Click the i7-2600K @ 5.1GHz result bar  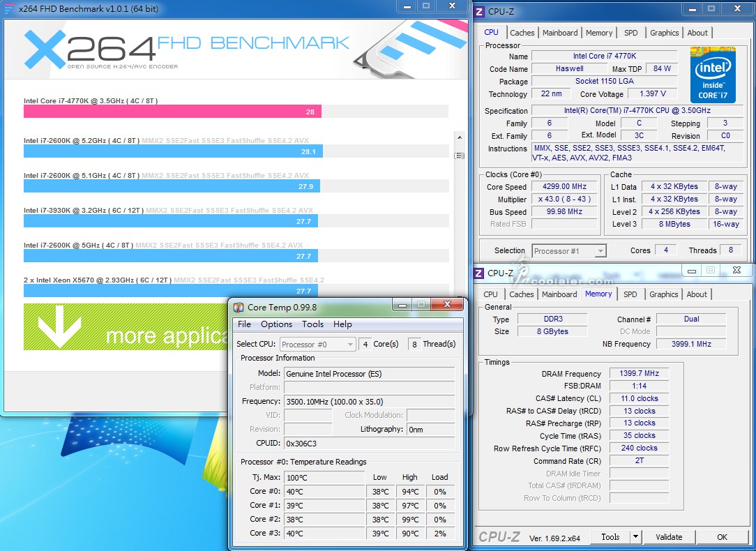tap(172, 186)
